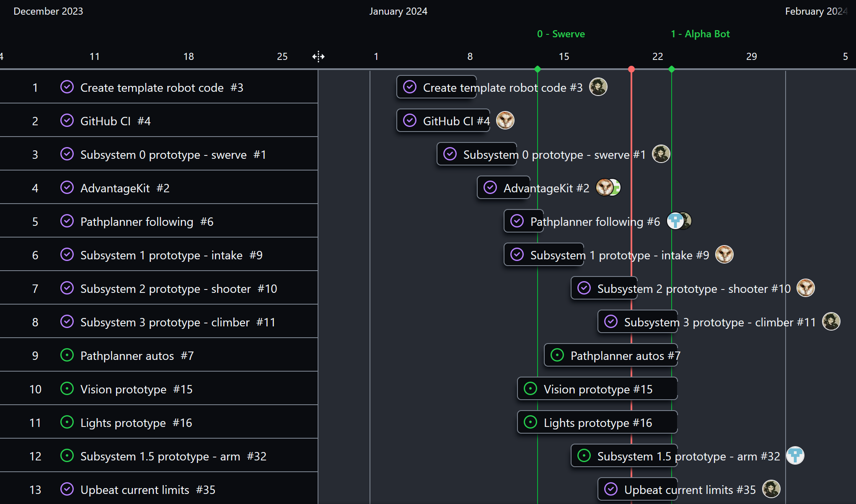Open Subsystem 0 prototype - swerve #1 in table
This screenshot has height=504, width=856.
(x=173, y=155)
